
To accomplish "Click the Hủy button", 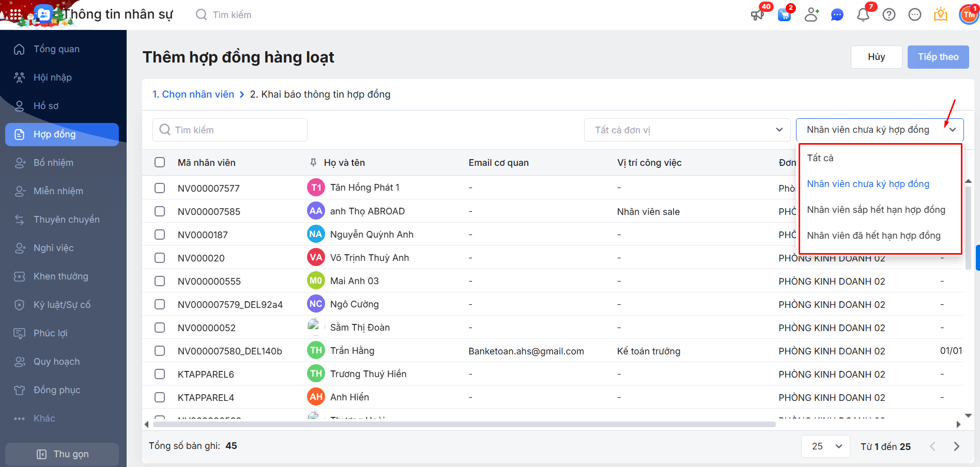I will [x=876, y=57].
